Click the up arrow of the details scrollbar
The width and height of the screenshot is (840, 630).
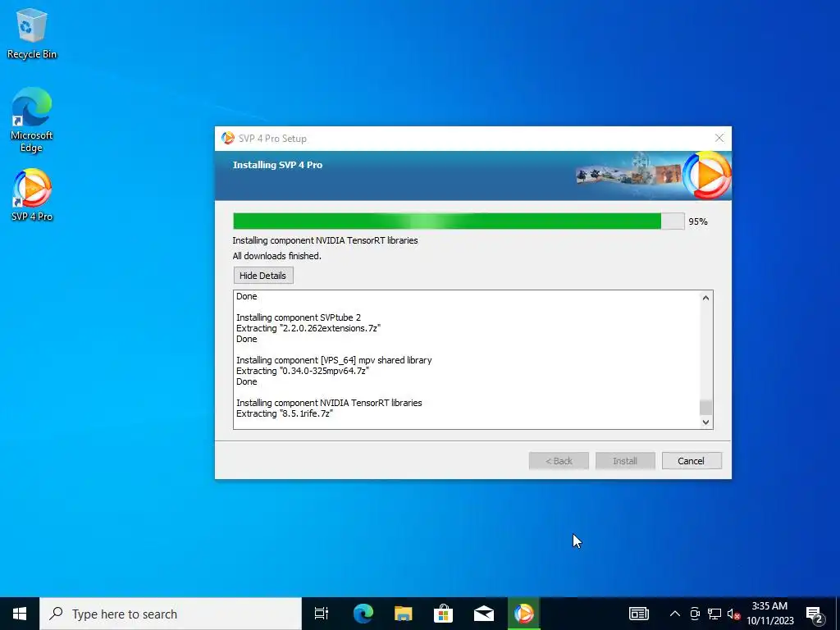pyautogui.click(x=705, y=298)
